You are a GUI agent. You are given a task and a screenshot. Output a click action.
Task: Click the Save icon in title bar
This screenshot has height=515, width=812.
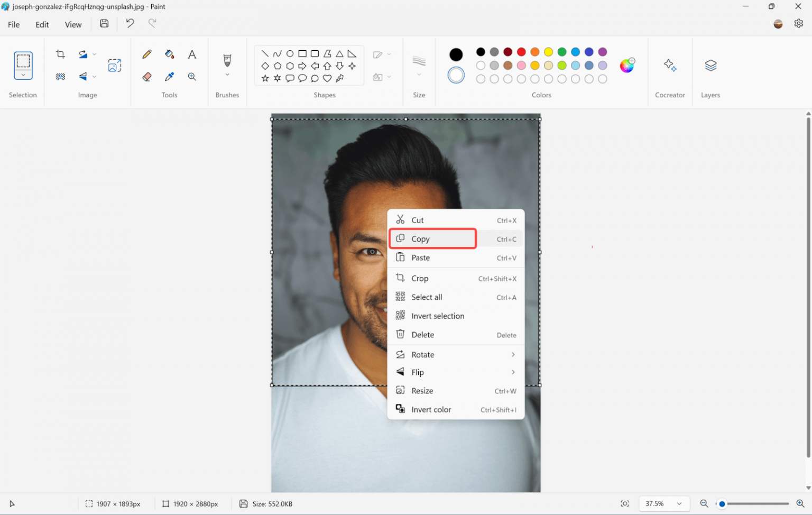[104, 23]
